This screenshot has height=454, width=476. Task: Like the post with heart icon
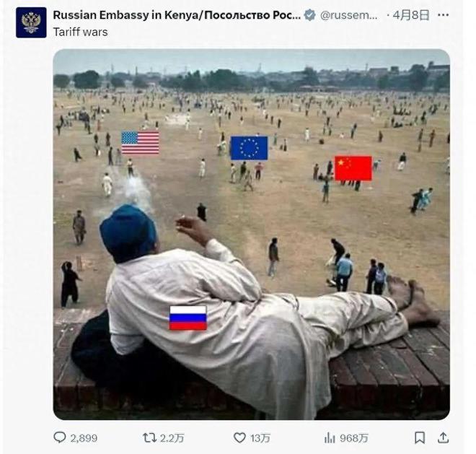(239, 437)
